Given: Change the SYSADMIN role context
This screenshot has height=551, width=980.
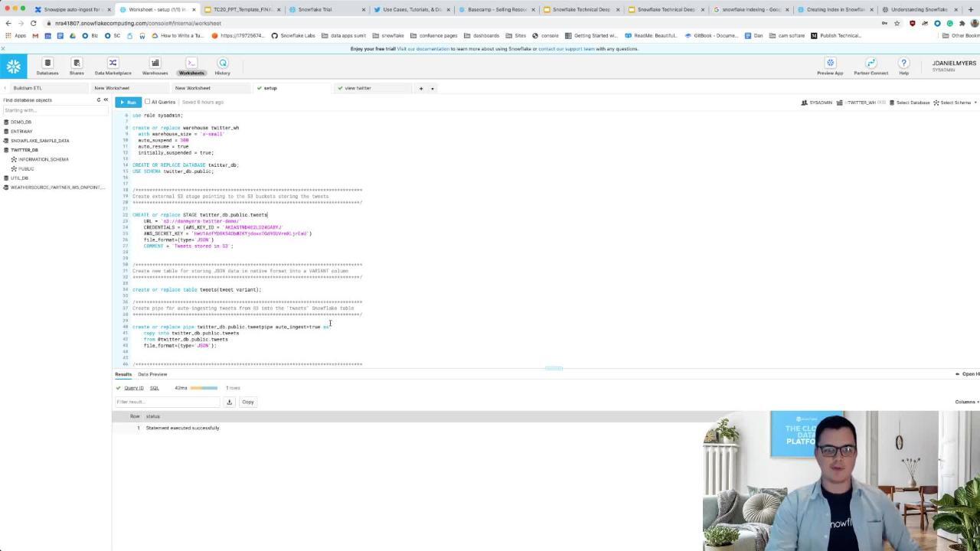Looking at the screenshot, I should (817, 103).
